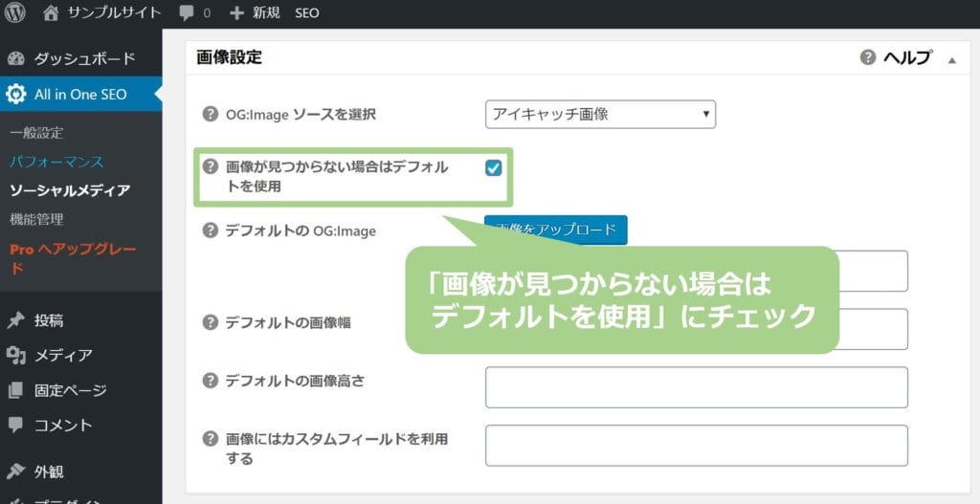Open the comments bubble icon in admin bar
Viewport: 980px width, 504px height.
187,13
